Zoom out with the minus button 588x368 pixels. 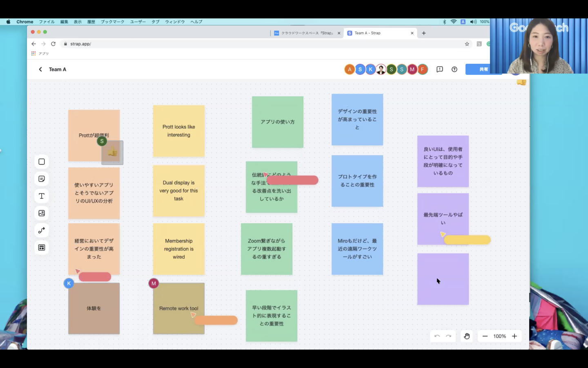tap(485, 336)
